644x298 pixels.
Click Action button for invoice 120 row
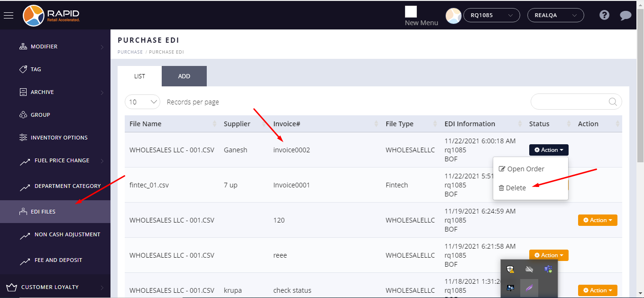click(x=597, y=220)
